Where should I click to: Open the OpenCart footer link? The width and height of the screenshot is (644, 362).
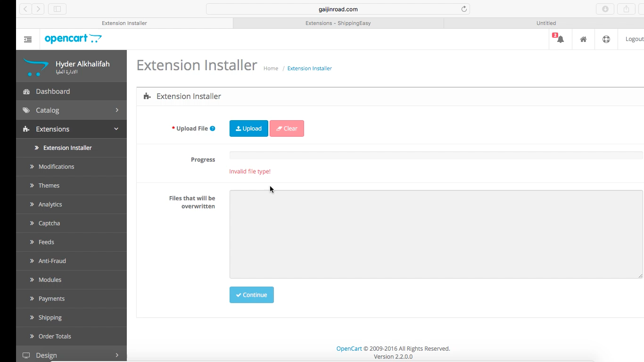[349, 349]
